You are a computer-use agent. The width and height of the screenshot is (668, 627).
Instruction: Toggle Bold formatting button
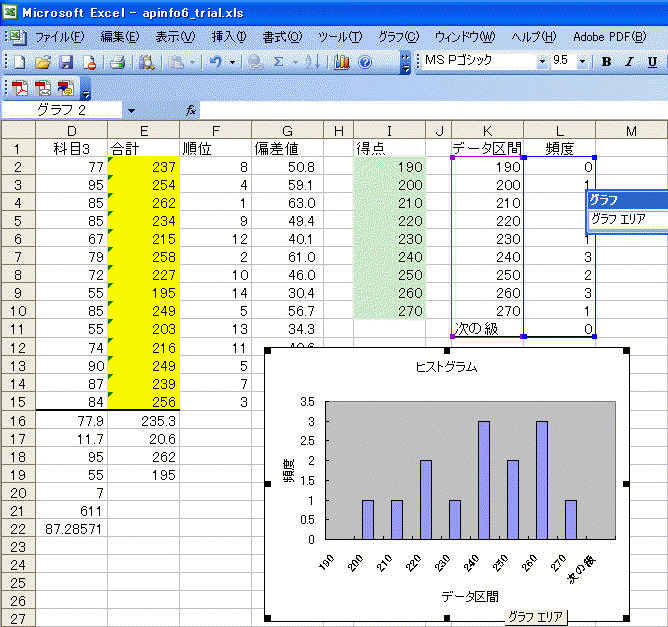click(x=606, y=62)
